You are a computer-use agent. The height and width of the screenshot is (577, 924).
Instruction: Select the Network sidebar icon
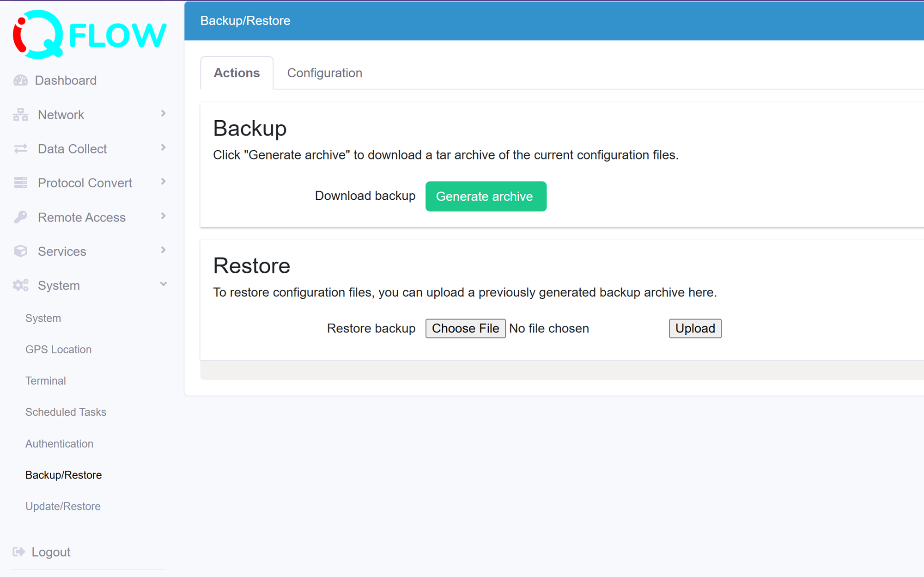[x=20, y=114]
